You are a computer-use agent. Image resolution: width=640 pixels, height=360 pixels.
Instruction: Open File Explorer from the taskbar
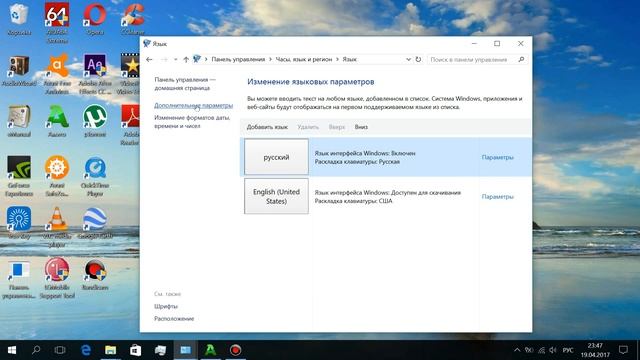(111, 350)
